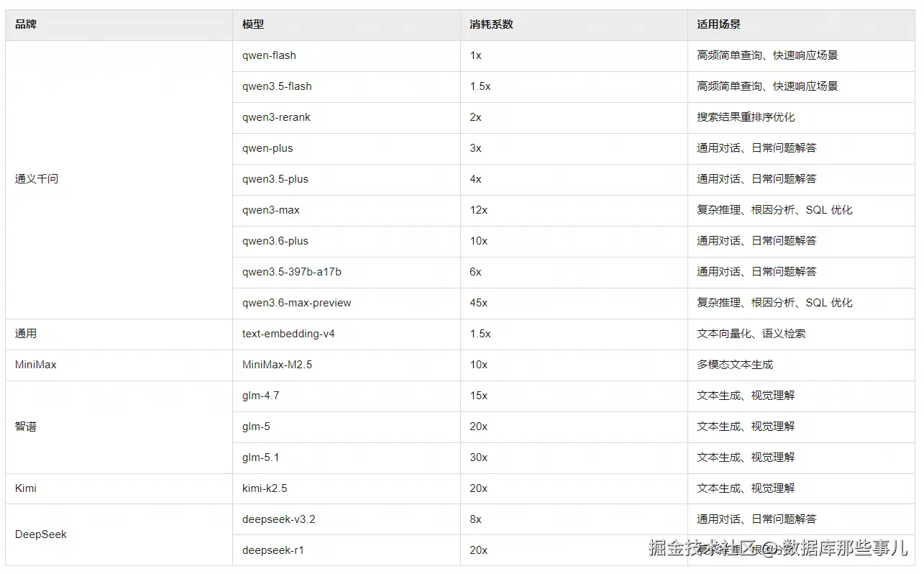Click the qwen3.5-flash model name
The height and width of the screenshot is (574, 924).
277,86
